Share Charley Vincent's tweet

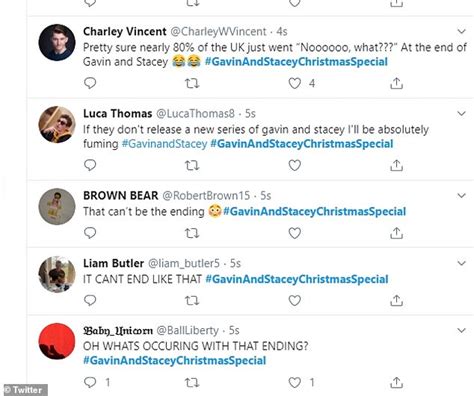[x=396, y=83]
